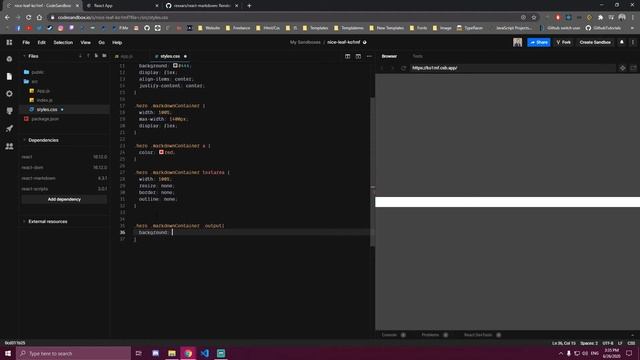Open the Help menu
Viewport: 640px width, 360px height.
[117, 42]
